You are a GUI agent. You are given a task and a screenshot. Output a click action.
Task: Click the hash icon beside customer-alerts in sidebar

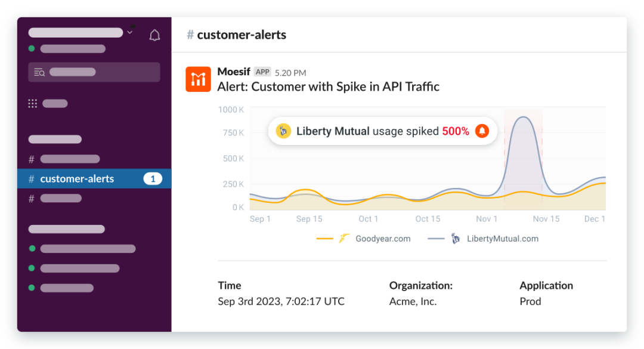click(x=31, y=179)
